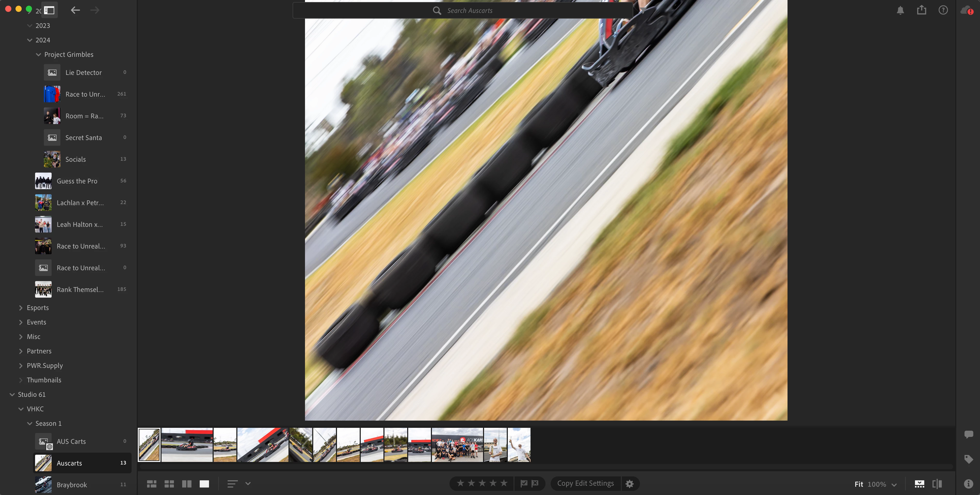This screenshot has height=495, width=980.
Task: Click Copy Edit Settings button
Action: (585, 483)
